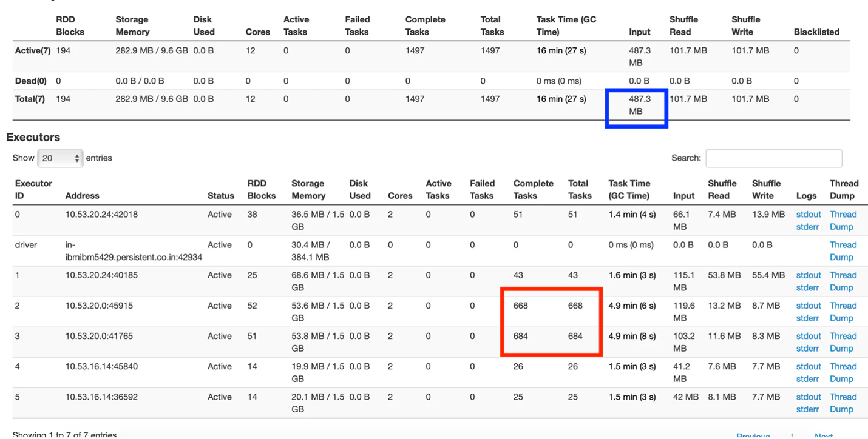Go to the Previous page
Image resolution: width=868 pixels, height=439 pixels.
click(x=753, y=435)
